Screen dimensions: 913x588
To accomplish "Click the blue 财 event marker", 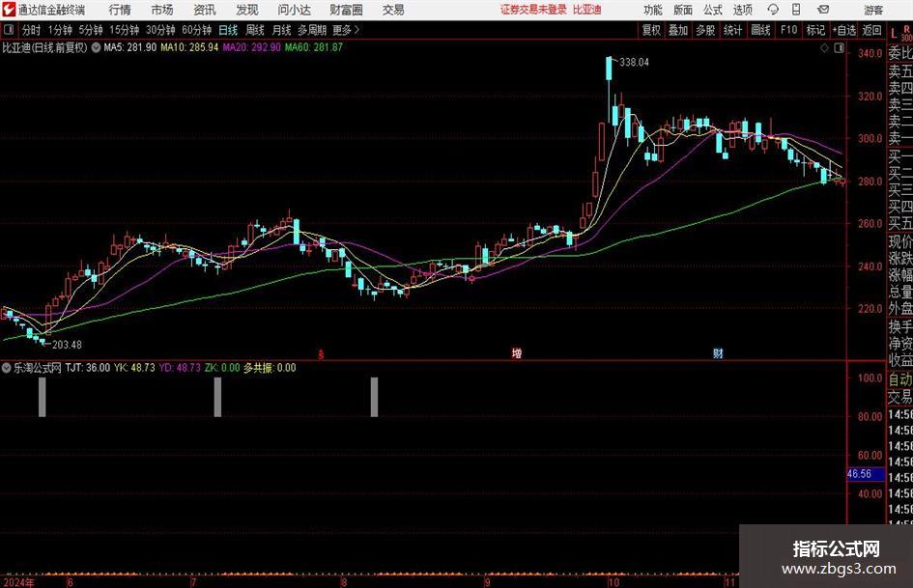I will pyautogui.click(x=718, y=353).
